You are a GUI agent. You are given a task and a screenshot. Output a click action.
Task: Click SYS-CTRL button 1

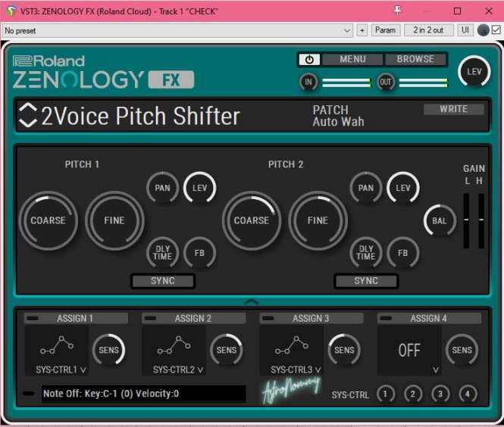pyautogui.click(x=386, y=394)
